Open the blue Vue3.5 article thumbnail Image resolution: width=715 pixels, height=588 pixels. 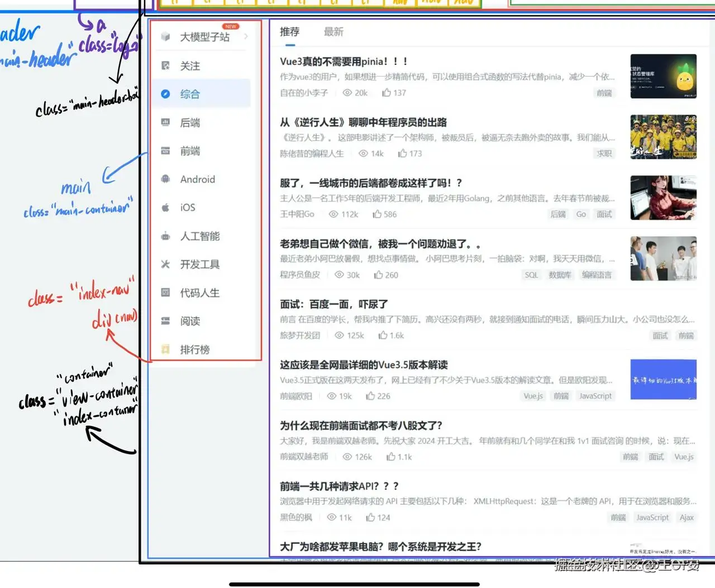click(663, 379)
